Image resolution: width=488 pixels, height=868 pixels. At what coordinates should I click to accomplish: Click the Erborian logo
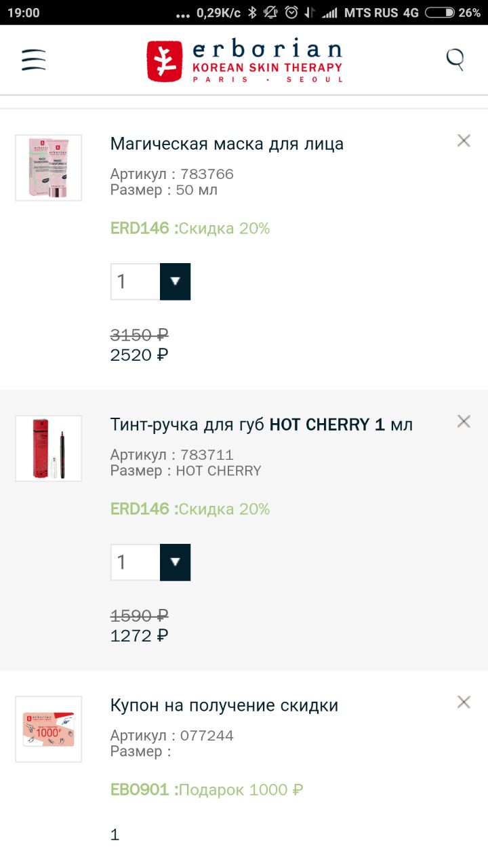point(245,61)
